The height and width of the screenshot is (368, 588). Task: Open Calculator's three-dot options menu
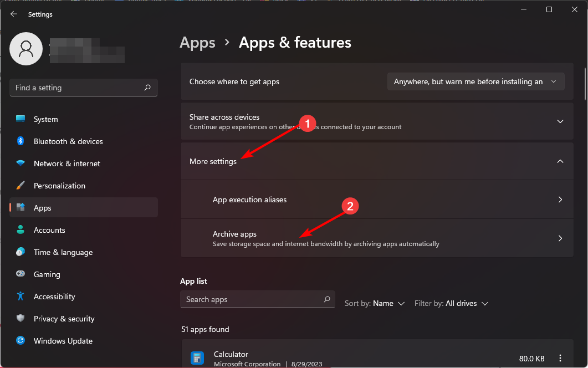point(559,359)
